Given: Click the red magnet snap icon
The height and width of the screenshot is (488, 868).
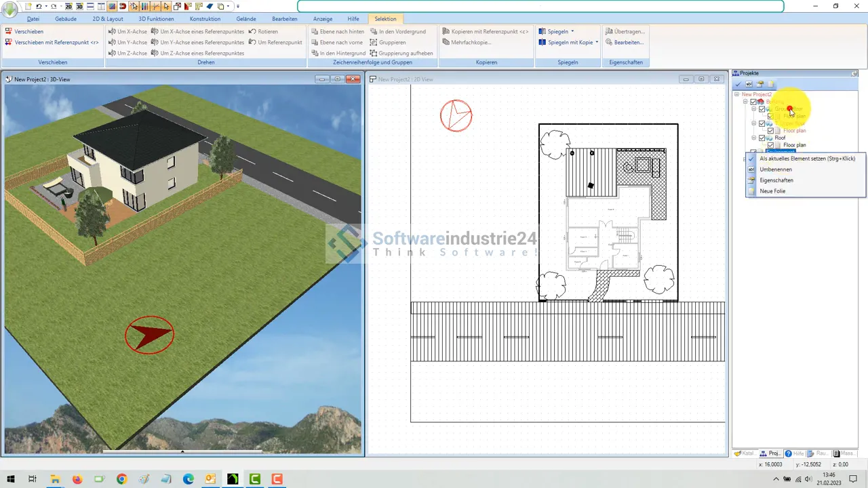Looking at the screenshot, I should click(x=123, y=6).
